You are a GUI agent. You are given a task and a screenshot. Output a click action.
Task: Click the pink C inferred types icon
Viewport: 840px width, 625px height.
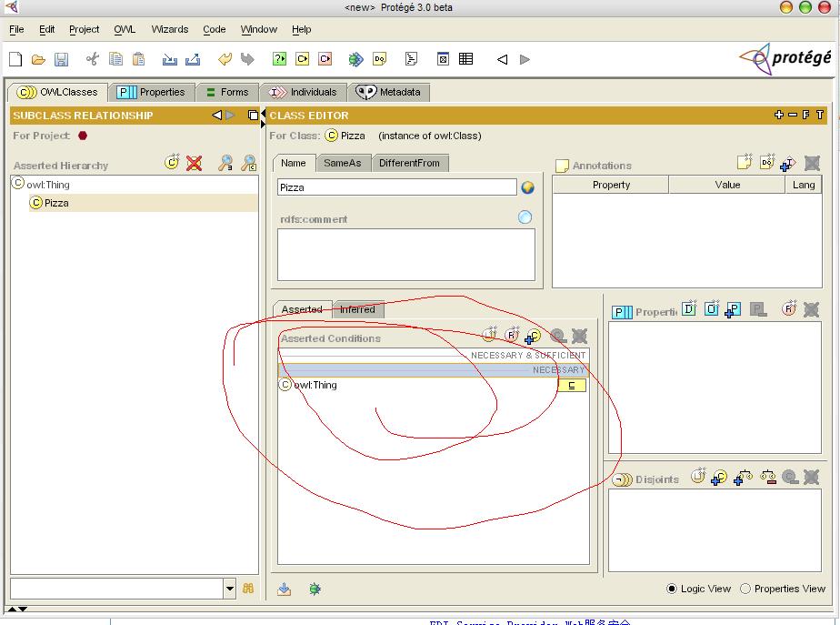click(325, 58)
